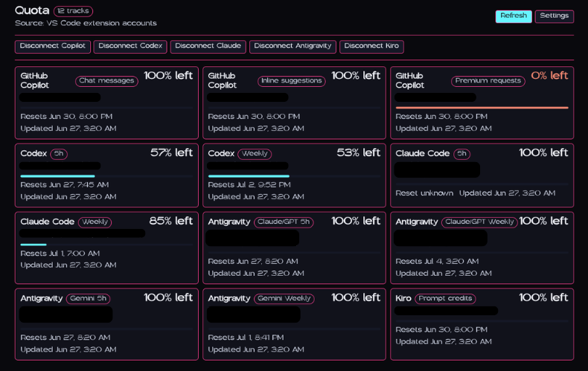Click Disconnect Codex
The width and height of the screenshot is (588, 371).
coord(130,47)
